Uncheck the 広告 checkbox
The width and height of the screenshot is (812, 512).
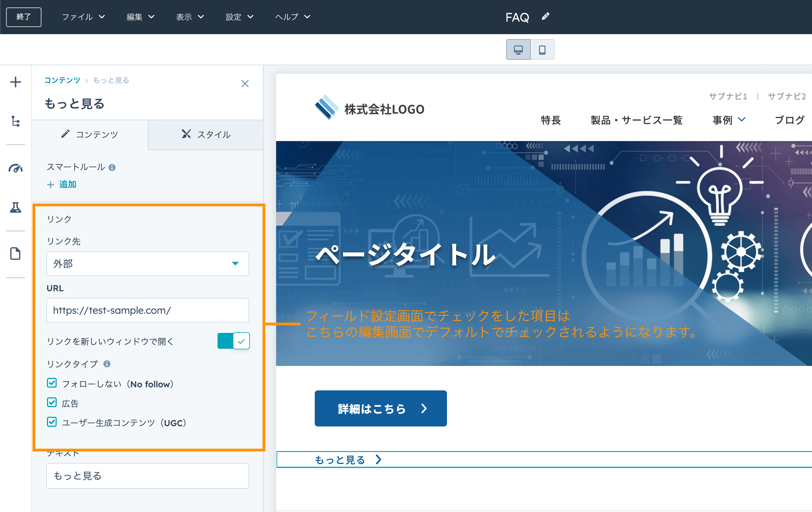point(52,402)
